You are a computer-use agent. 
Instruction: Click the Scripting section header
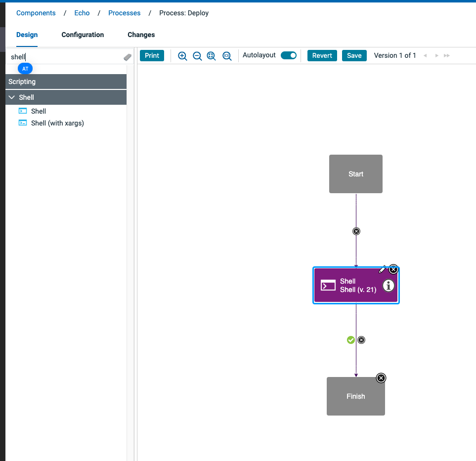tap(66, 82)
